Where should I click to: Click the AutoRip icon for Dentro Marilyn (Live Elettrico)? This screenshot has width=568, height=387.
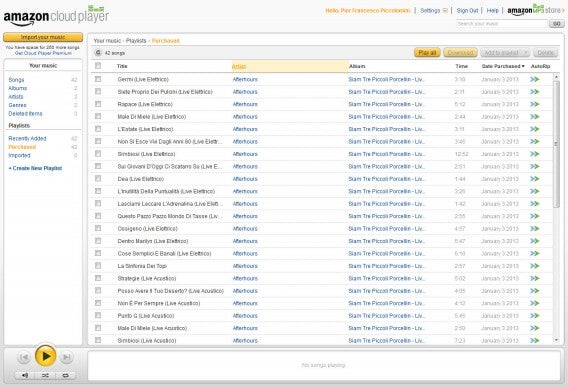click(x=535, y=241)
